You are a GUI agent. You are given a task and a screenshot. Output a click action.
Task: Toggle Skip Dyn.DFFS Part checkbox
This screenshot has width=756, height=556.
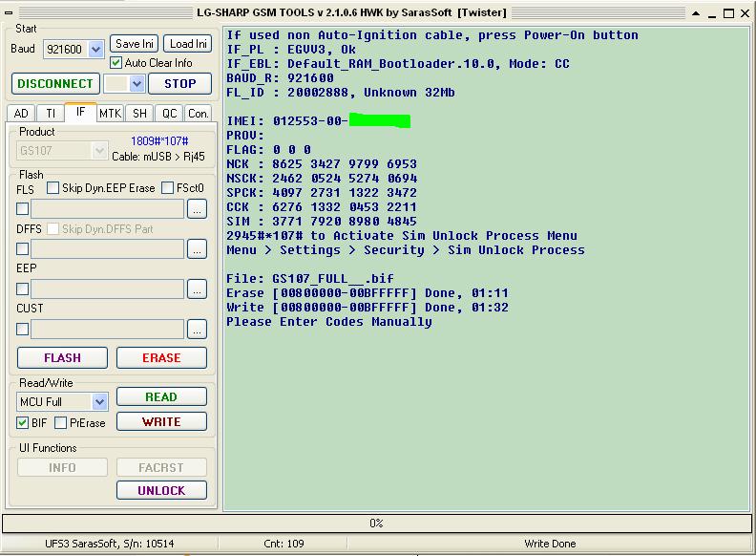[53, 228]
